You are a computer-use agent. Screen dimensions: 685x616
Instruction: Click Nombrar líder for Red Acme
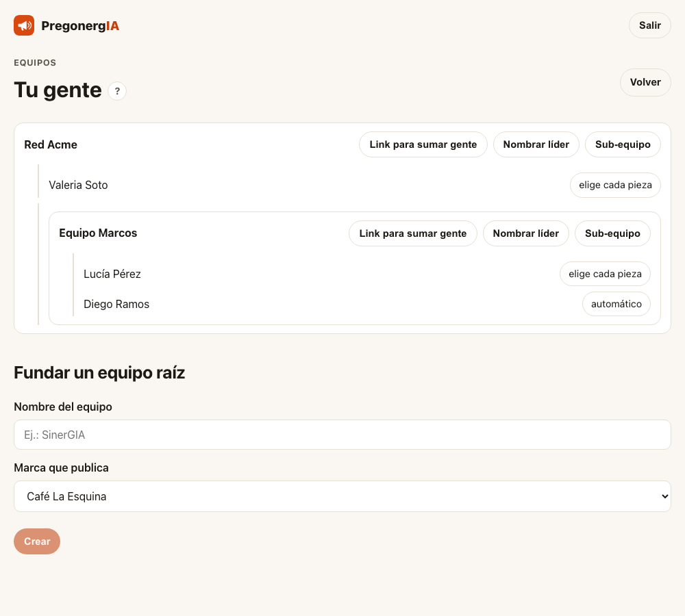[536, 144]
